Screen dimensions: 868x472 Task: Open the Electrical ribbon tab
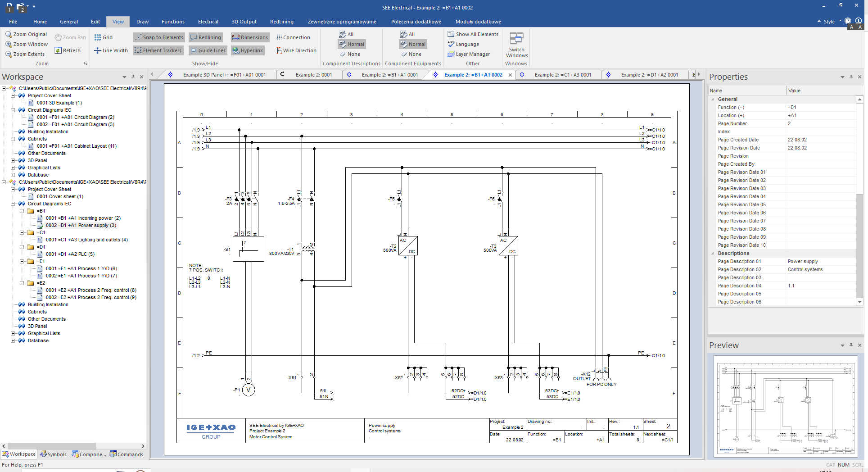[208, 22]
